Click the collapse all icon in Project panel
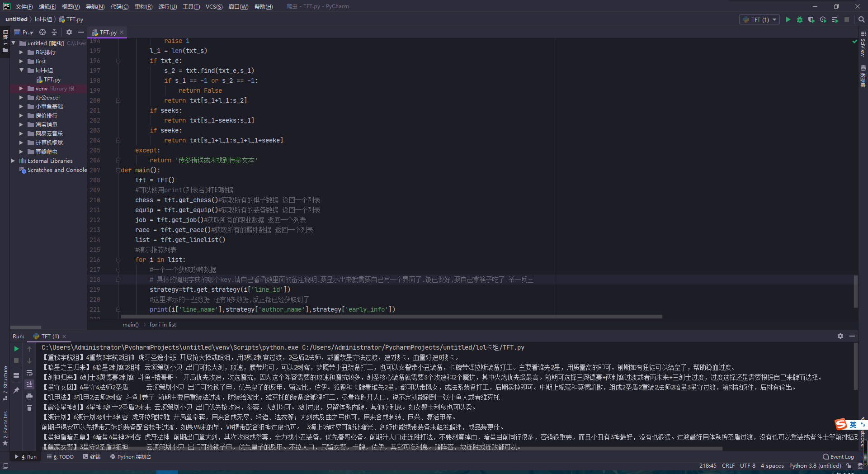This screenshot has width=868, height=474. 54,32
